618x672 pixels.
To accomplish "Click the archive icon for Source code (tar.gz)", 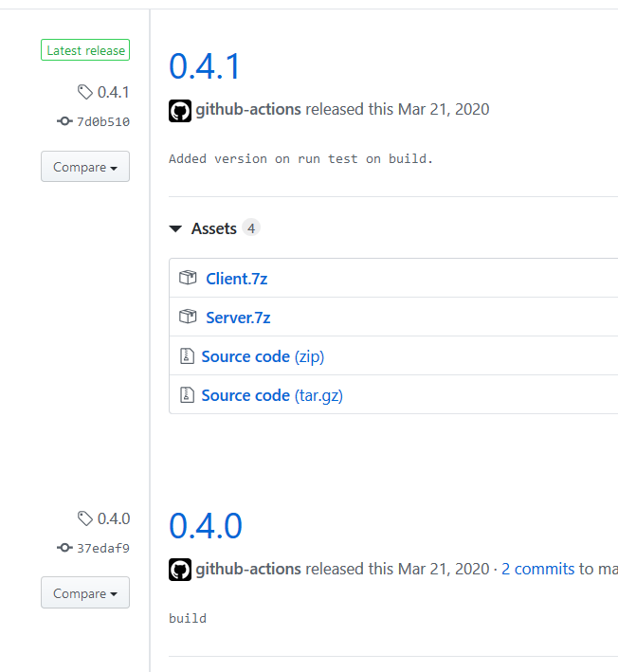I will click(x=187, y=394).
